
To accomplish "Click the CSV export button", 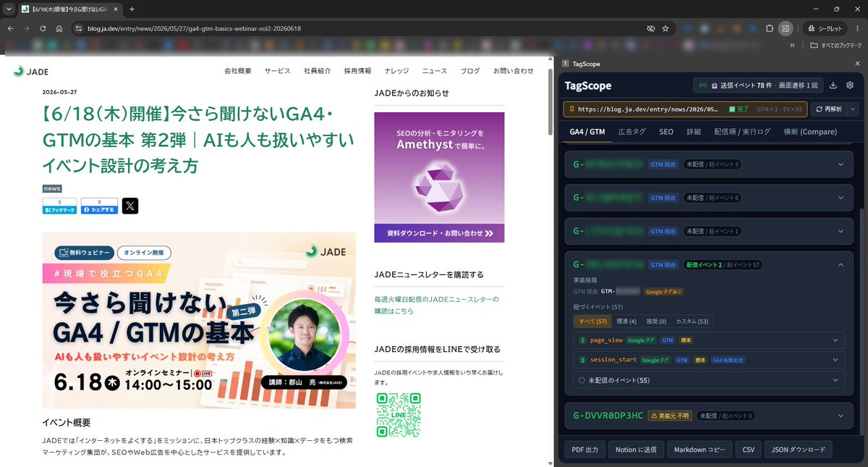I will pyautogui.click(x=748, y=450).
